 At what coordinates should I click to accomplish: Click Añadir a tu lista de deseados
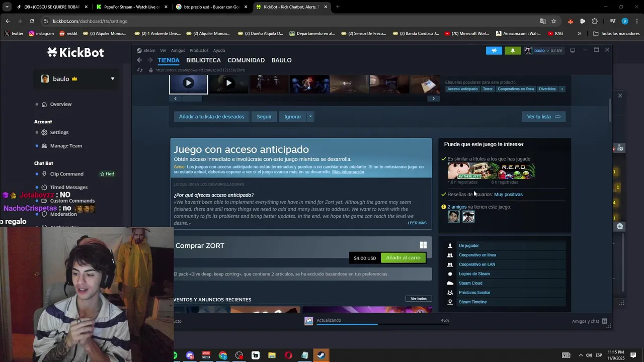[211, 117]
